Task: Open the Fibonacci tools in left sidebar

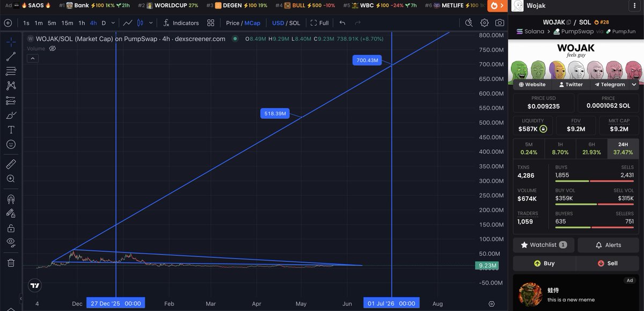Action: (x=11, y=71)
